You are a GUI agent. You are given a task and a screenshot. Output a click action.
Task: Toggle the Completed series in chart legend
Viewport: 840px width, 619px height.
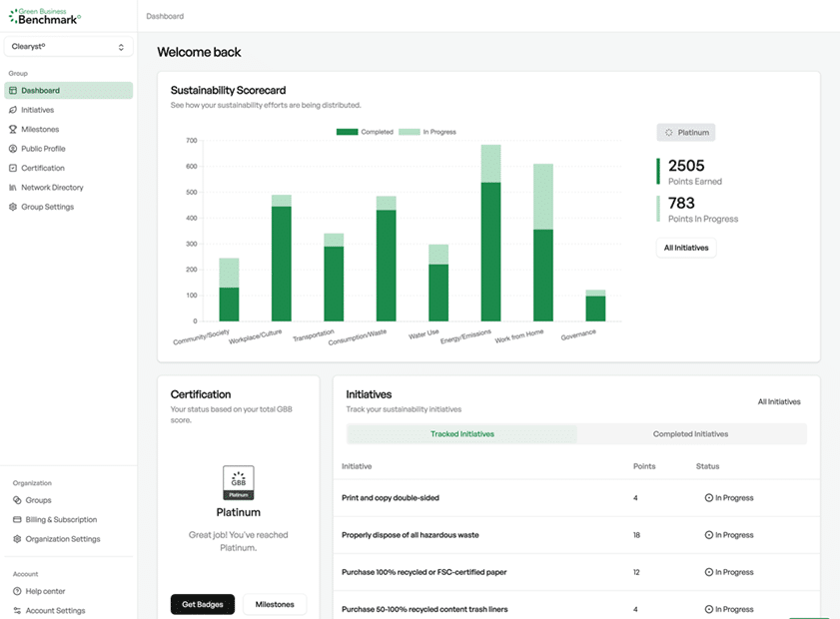(x=365, y=132)
